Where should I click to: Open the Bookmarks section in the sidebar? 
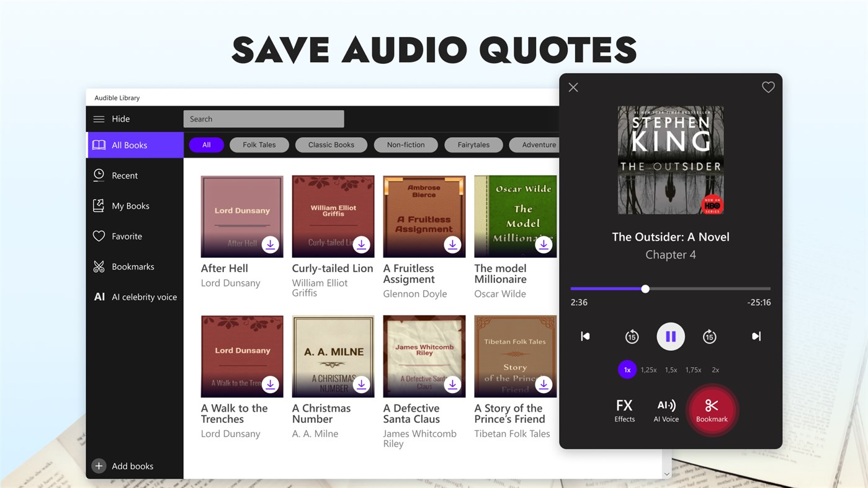(x=132, y=266)
